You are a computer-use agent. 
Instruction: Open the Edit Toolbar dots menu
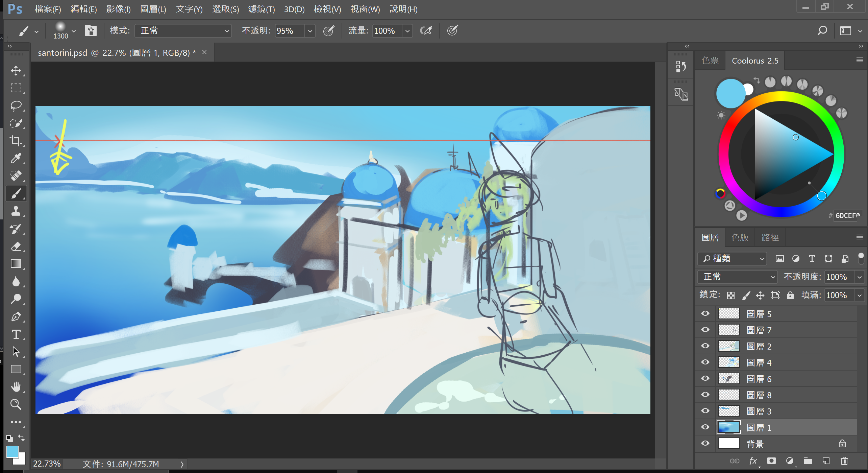[16, 422]
